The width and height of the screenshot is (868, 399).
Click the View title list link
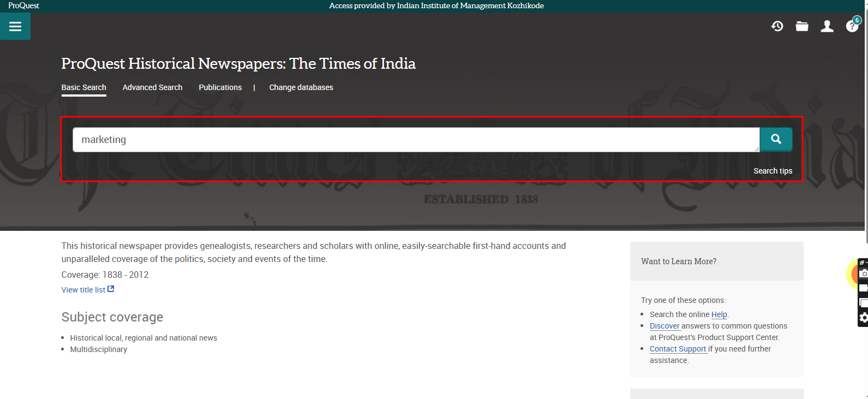coord(83,290)
